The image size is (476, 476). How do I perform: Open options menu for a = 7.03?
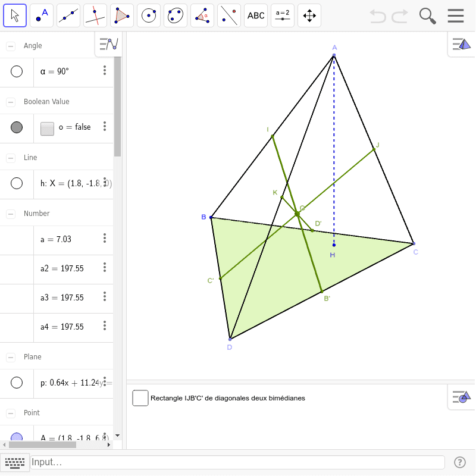pos(105,238)
